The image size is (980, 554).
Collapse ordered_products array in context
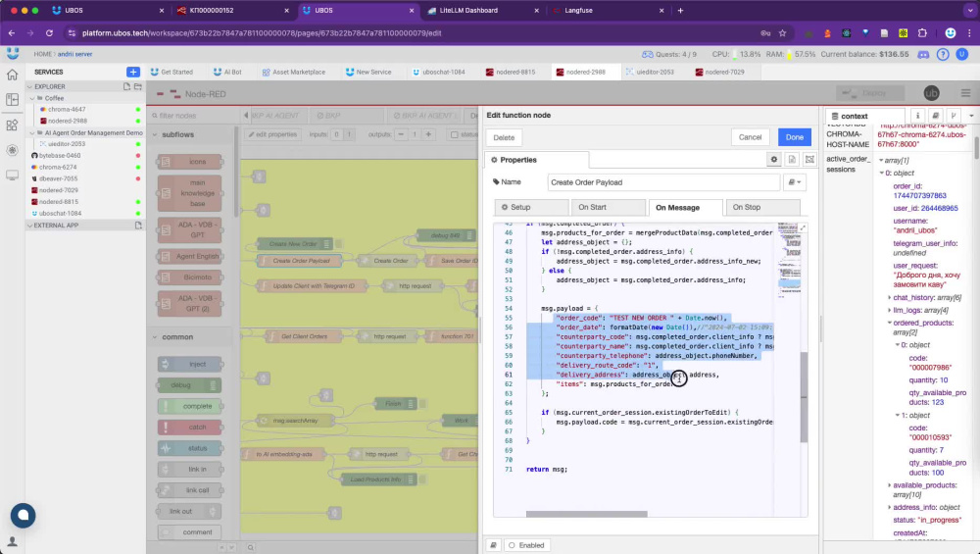tap(890, 323)
